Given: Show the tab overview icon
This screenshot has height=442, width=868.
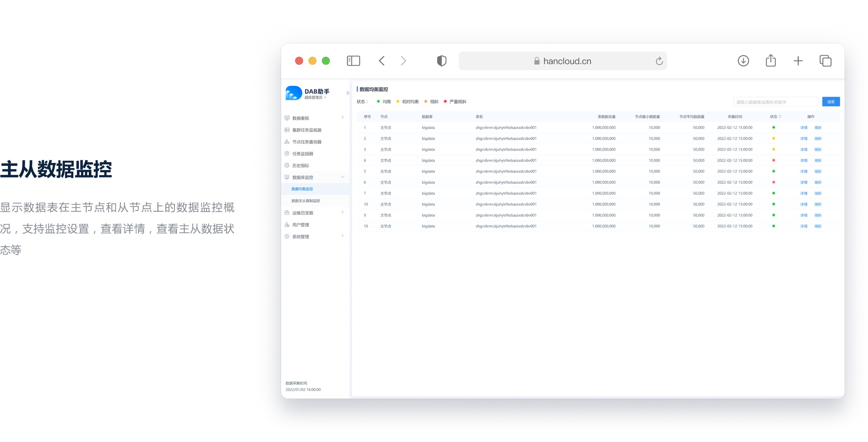Looking at the screenshot, I should pos(825,61).
